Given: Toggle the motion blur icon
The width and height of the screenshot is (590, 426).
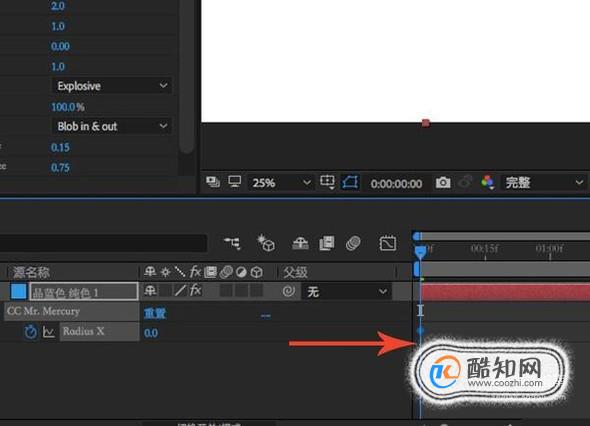Looking at the screenshot, I should coord(353,243).
